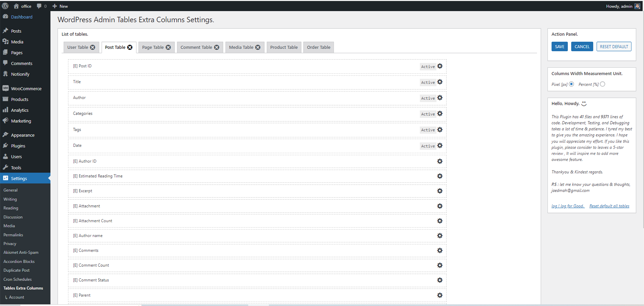Click Reset default all tables link
This screenshot has width=644, height=306.
point(609,206)
